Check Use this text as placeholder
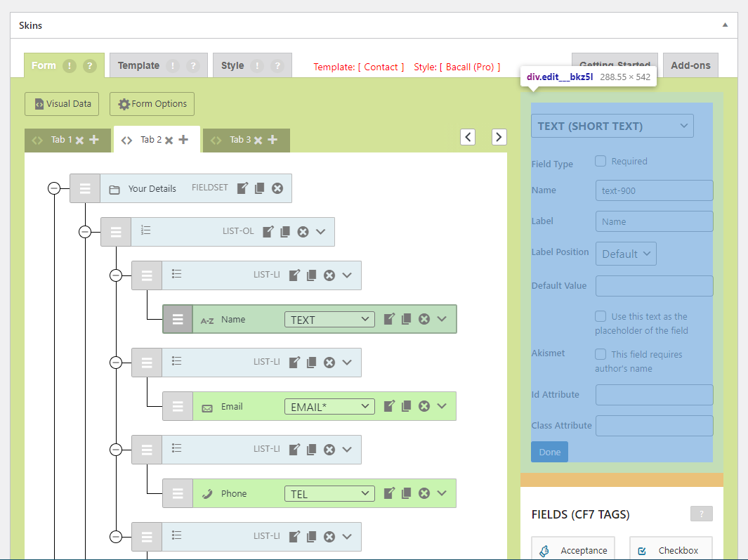This screenshot has height=560, width=748. pyautogui.click(x=601, y=316)
